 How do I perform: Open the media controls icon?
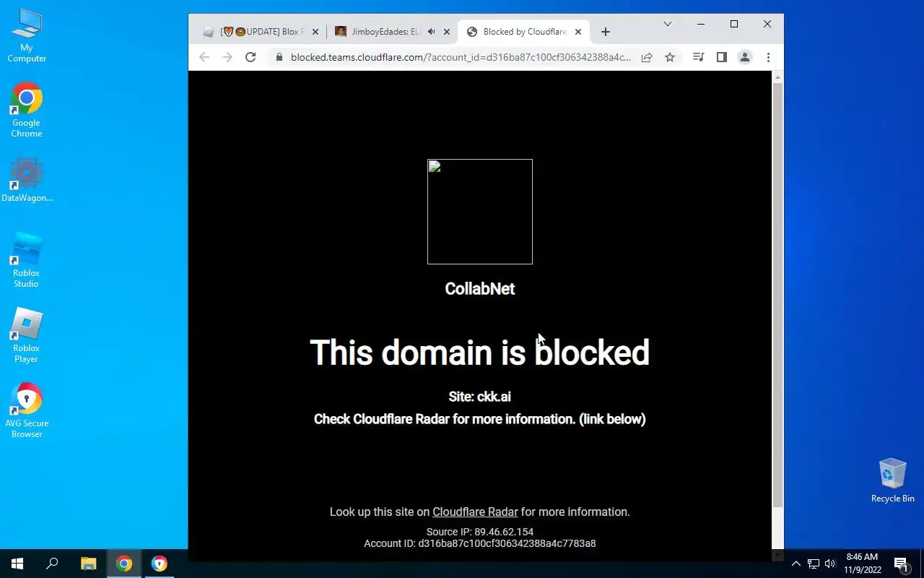698,57
